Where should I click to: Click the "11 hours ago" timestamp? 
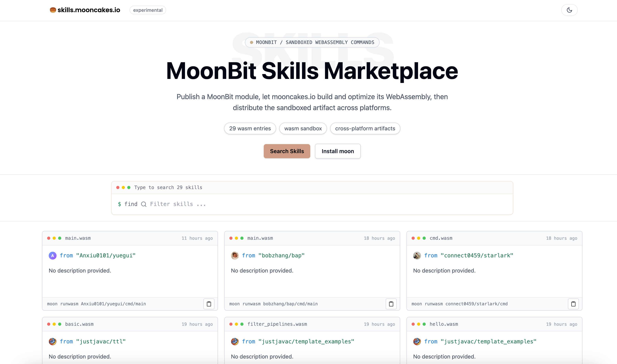(x=197, y=238)
